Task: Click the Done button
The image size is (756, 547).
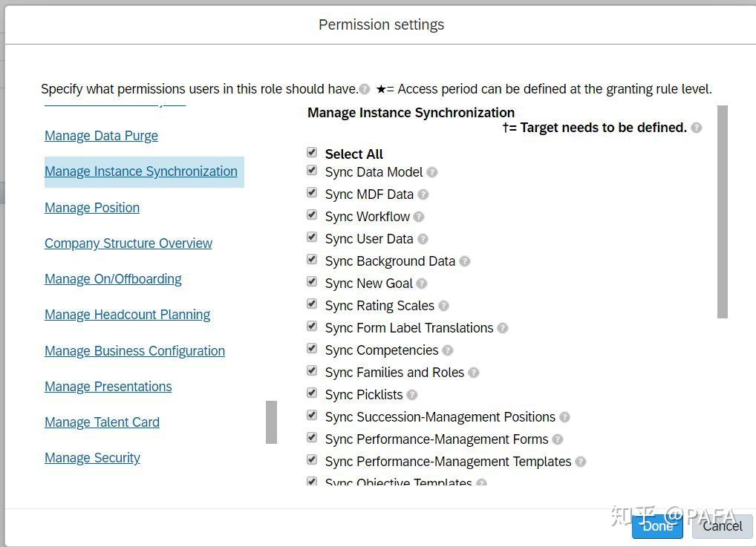Action: coord(656,525)
